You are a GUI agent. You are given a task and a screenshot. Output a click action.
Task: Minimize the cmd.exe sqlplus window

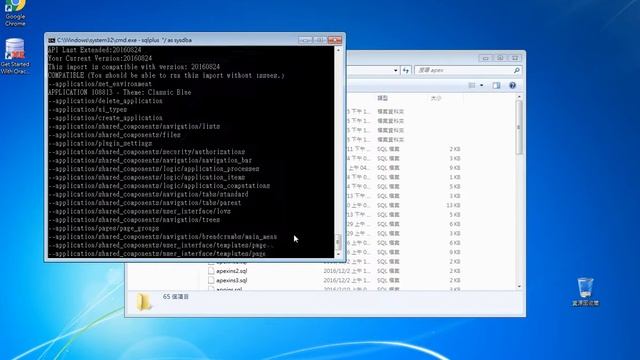(x=305, y=40)
